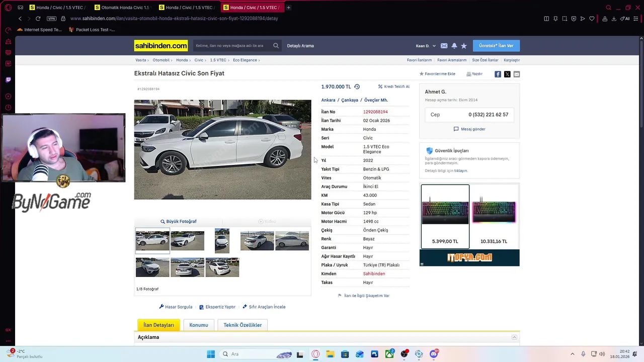Share listing via email icon
This screenshot has width=644, height=362.
pyautogui.click(x=517, y=74)
